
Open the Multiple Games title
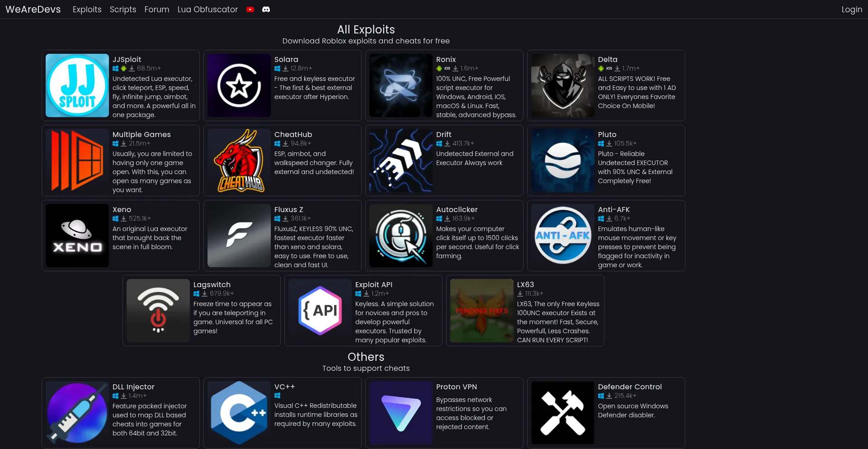[142, 134]
